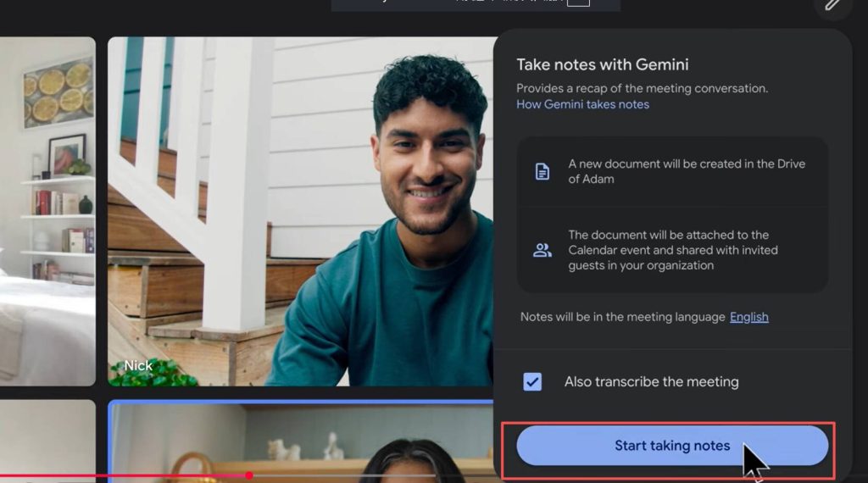The width and height of the screenshot is (868, 483).
Task: Click the people icon beside Calendar sharing info
Action: click(542, 250)
